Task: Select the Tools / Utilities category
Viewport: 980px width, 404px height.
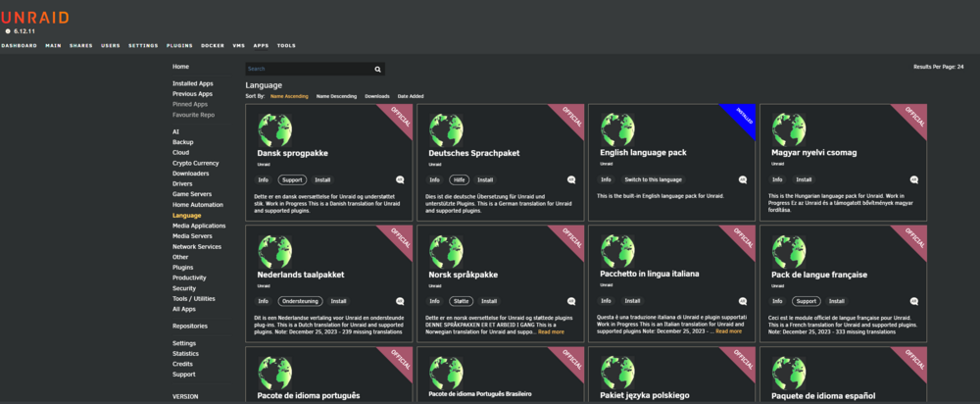Action: tap(194, 298)
